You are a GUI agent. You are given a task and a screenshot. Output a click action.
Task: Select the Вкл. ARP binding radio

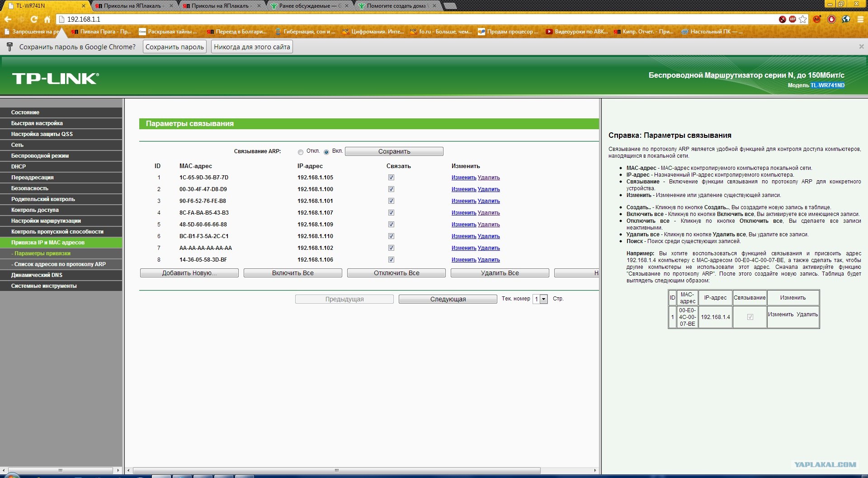326,152
